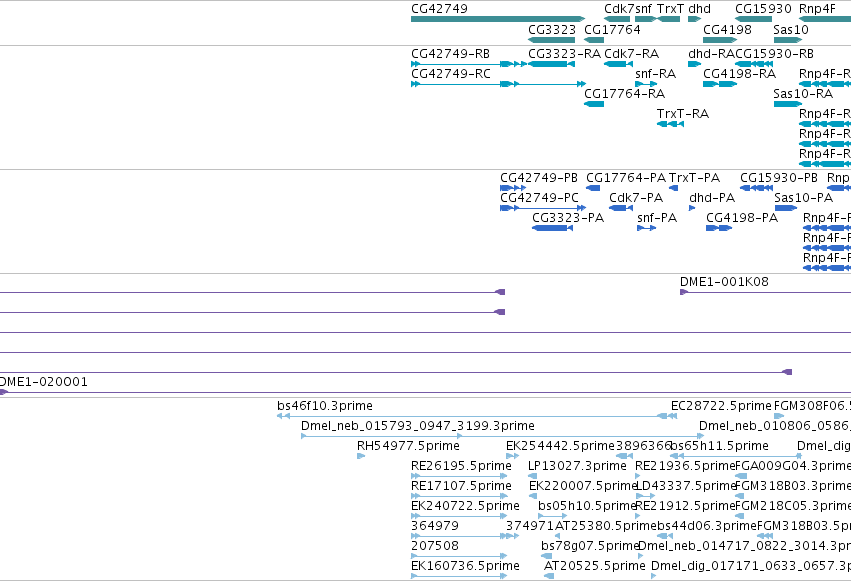
Task: Open the CG15930 gene feature
Action: click(x=753, y=19)
